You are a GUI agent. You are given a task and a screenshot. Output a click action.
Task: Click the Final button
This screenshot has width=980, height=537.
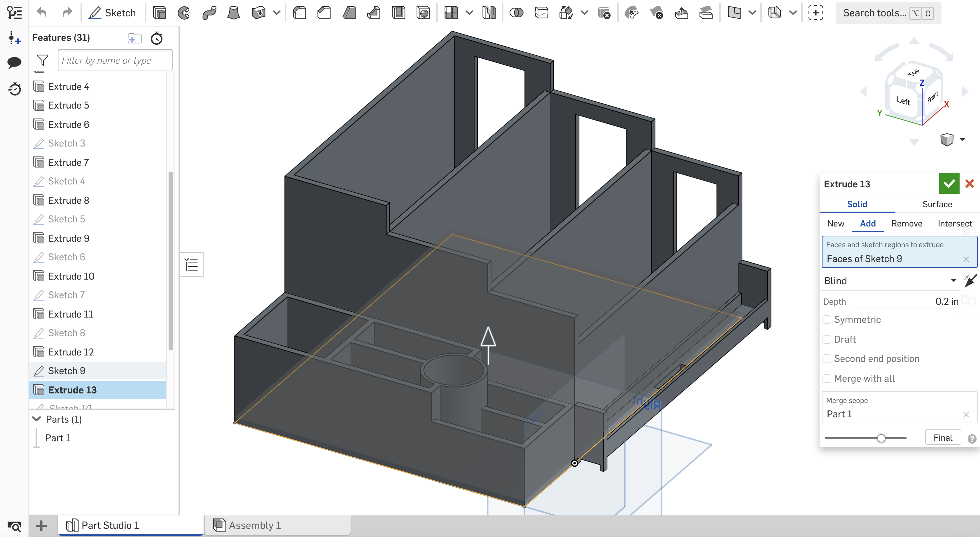[x=943, y=437]
